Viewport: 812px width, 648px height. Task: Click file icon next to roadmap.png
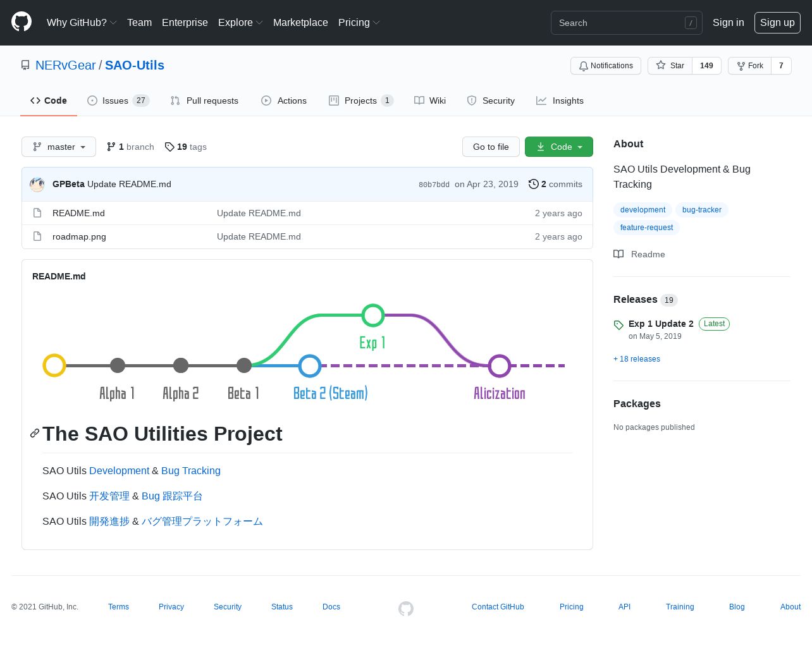[37, 236]
